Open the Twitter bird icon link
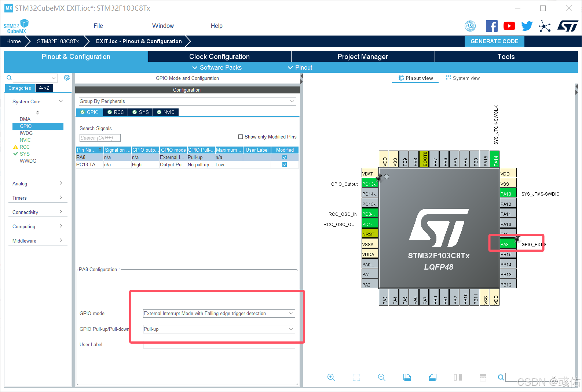Screen dimensions: 582x392 coord(527,26)
